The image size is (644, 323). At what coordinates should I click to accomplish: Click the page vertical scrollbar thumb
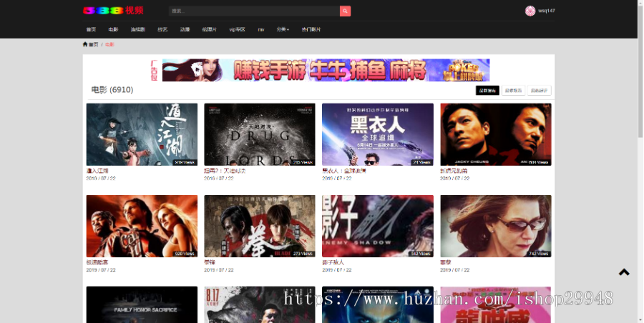click(x=640, y=71)
